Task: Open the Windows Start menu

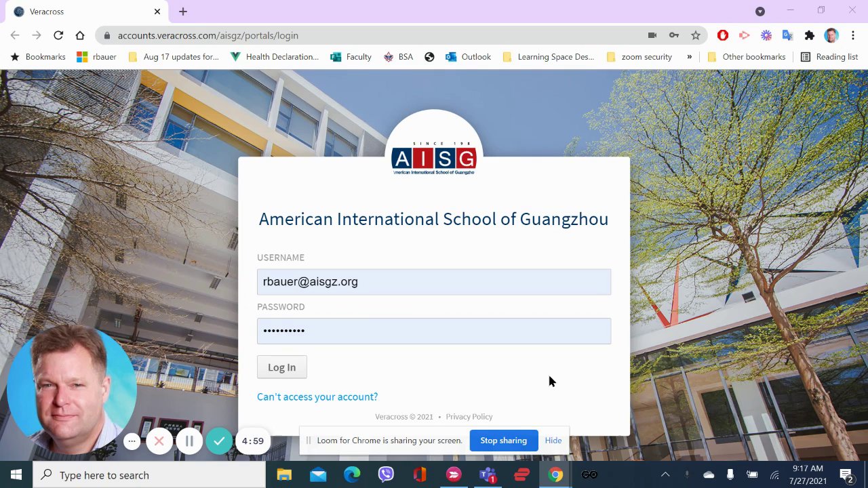Action: tap(16, 474)
